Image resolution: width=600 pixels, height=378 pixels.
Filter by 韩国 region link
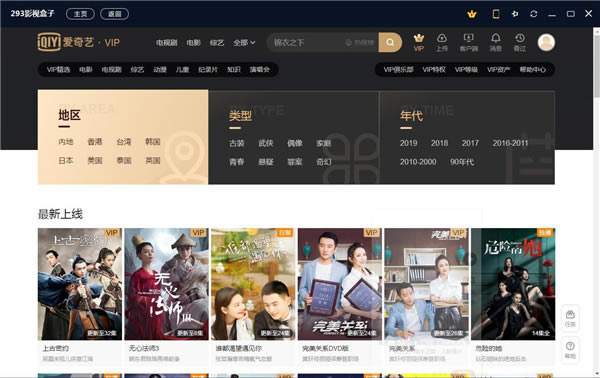(x=153, y=142)
